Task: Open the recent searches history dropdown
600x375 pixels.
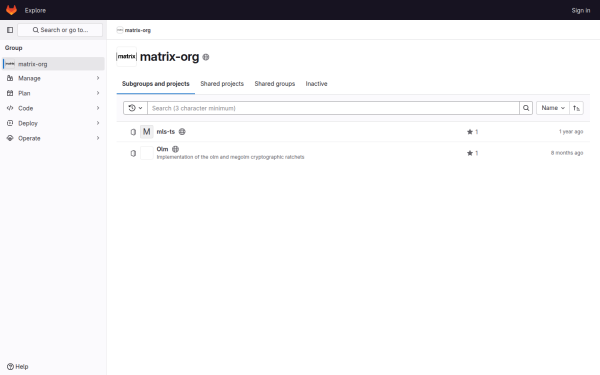Action: click(135, 108)
